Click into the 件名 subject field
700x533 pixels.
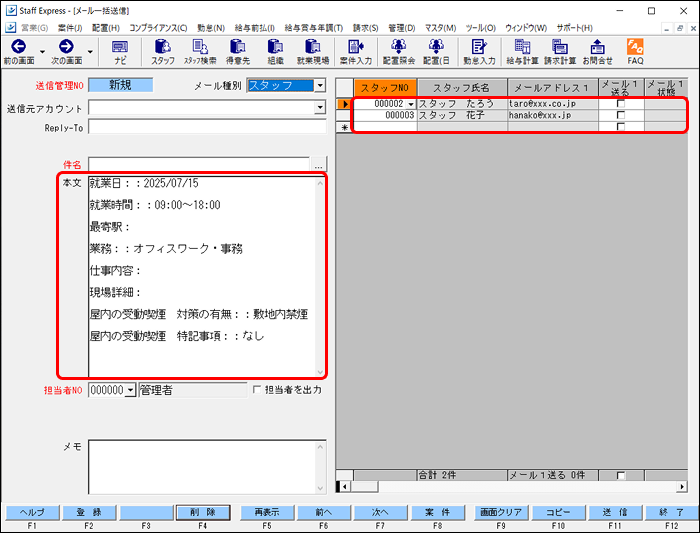click(199, 164)
